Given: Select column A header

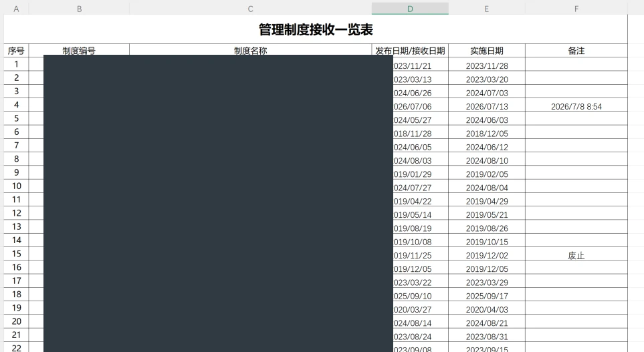Looking at the screenshot, I should coord(16,9).
